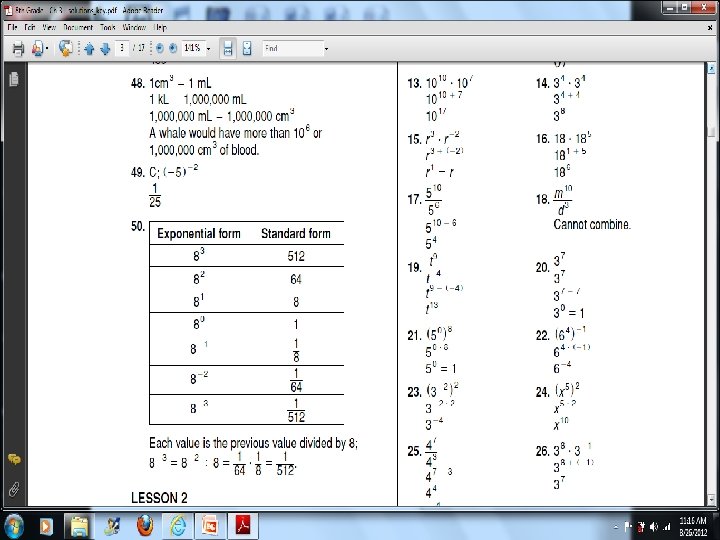720x540 pixels.
Task: Click the volume speaker tray icon
Action: pyautogui.click(x=654, y=527)
